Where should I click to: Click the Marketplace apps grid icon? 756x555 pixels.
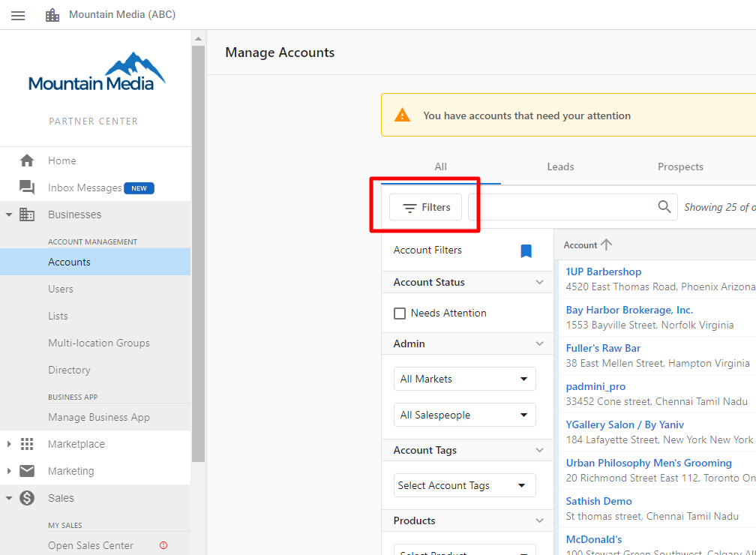click(27, 444)
